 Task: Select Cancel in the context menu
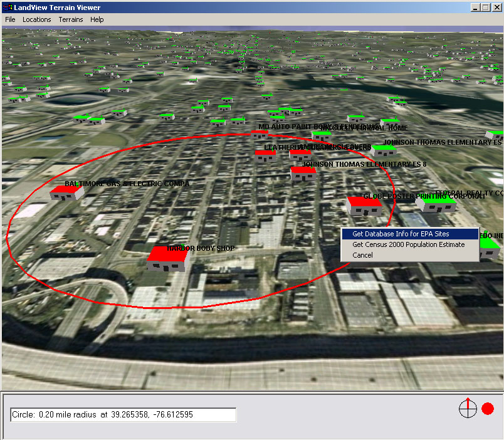tap(410, 255)
